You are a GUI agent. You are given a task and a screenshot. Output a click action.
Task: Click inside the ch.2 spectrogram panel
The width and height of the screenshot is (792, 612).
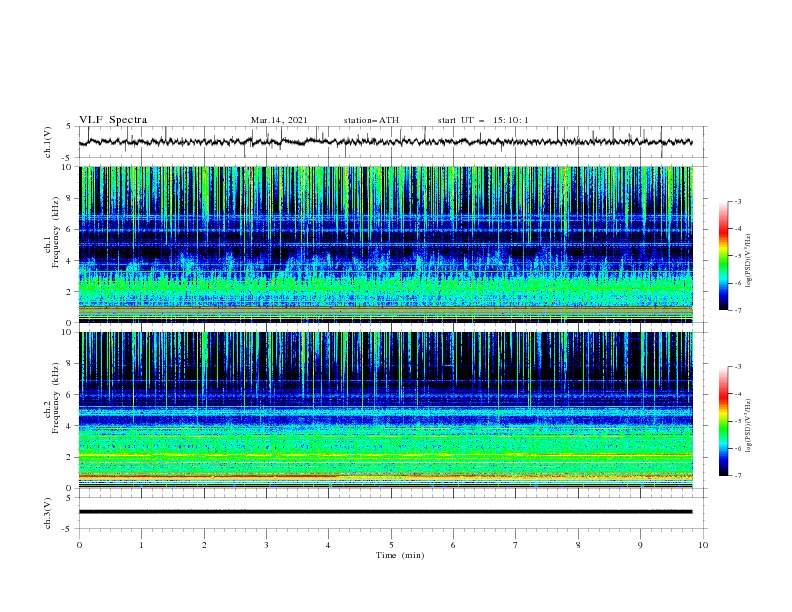click(386, 410)
